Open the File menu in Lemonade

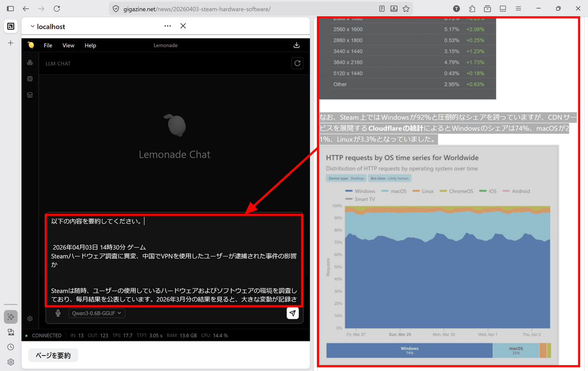pyautogui.click(x=48, y=45)
